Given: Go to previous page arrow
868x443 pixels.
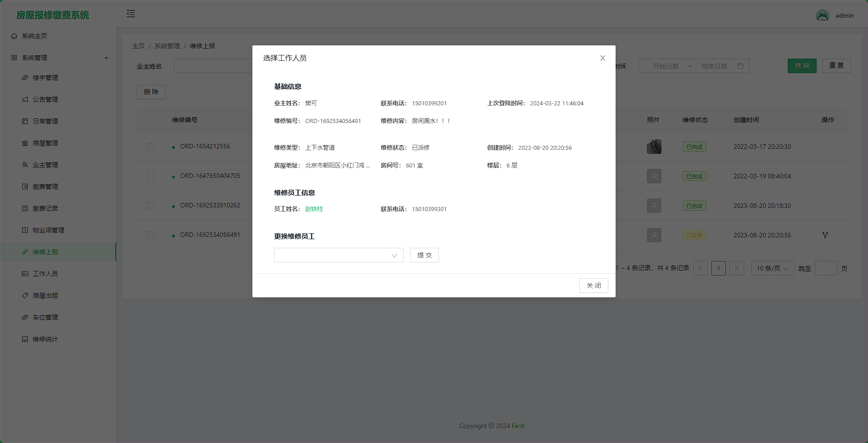Looking at the screenshot, I should [700, 268].
